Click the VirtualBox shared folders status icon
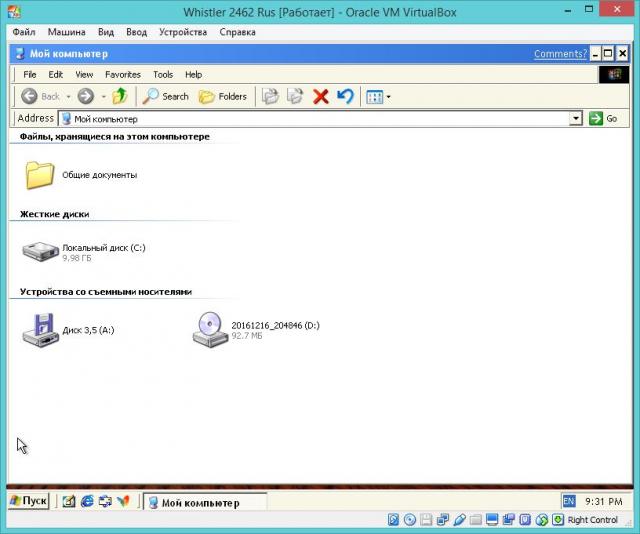The width and height of the screenshot is (640, 534). pos(476,520)
